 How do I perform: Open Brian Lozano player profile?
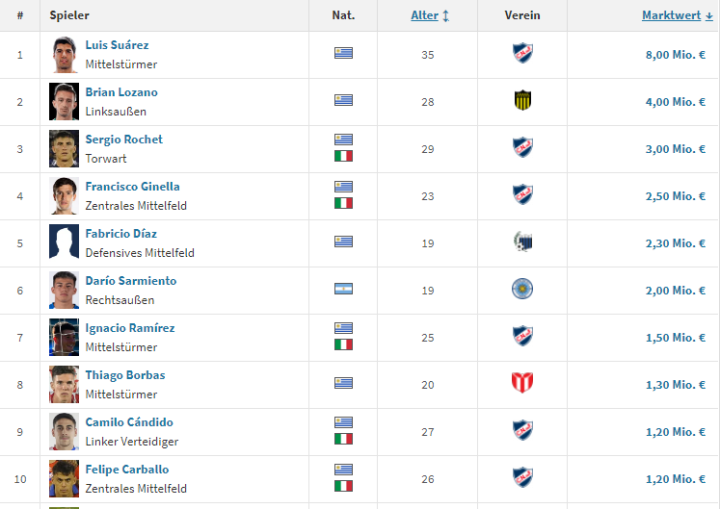coord(121,92)
